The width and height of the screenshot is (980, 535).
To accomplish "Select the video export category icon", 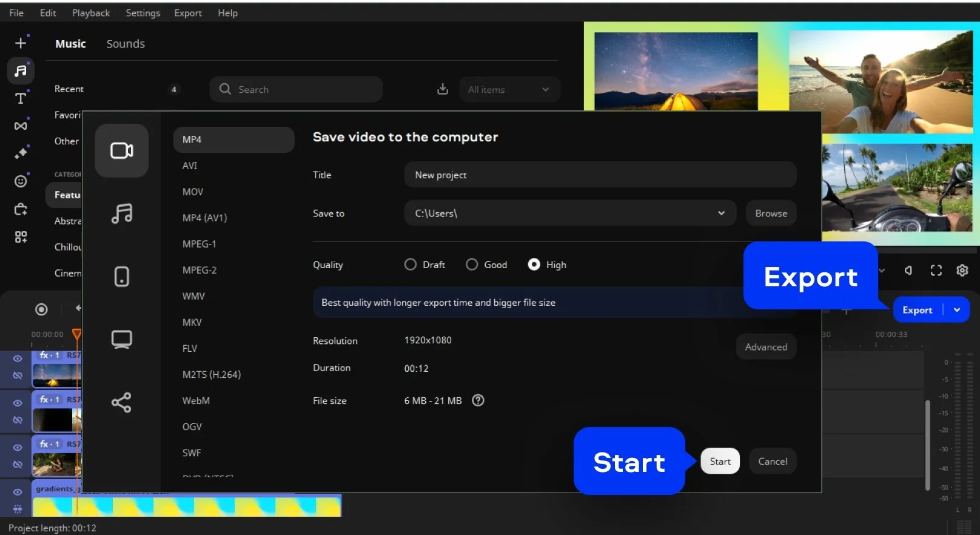I will pos(121,150).
